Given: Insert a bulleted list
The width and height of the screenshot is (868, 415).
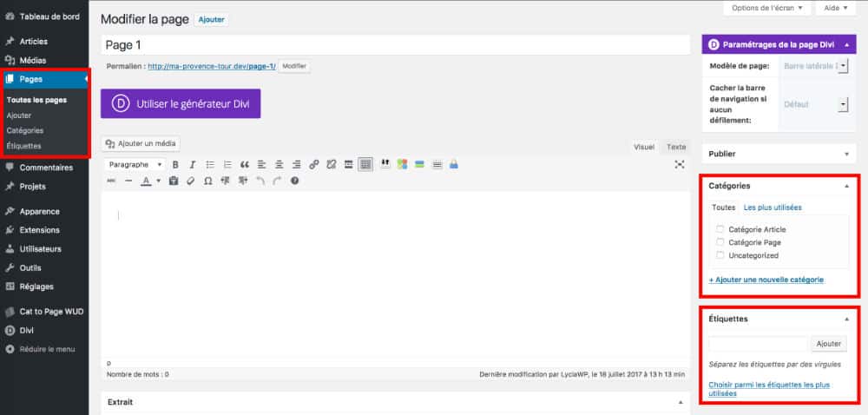Looking at the screenshot, I should click(210, 164).
